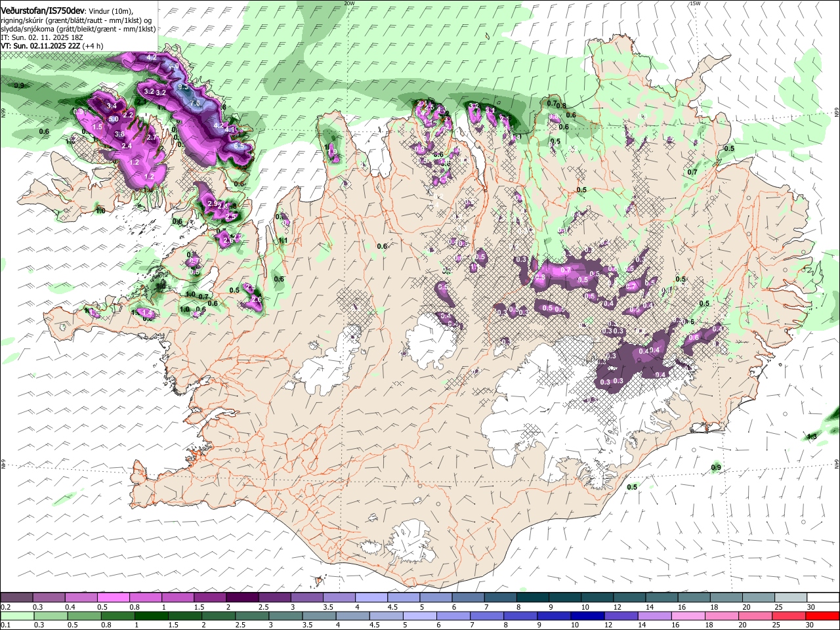840x630 pixels.
Task: Pick upper legend swatch between 0.2 and 0.3
Action: (x=16, y=598)
